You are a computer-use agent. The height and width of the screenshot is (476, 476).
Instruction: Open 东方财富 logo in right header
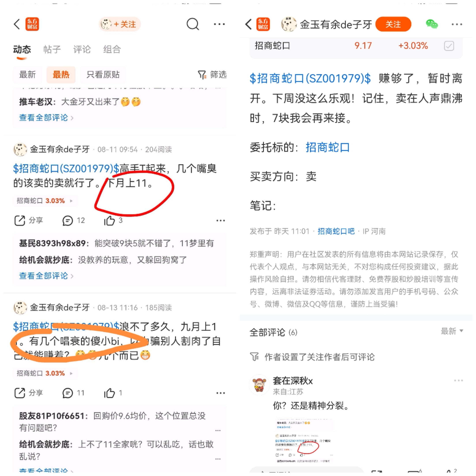pyautogui.click(x=263, y=24)
